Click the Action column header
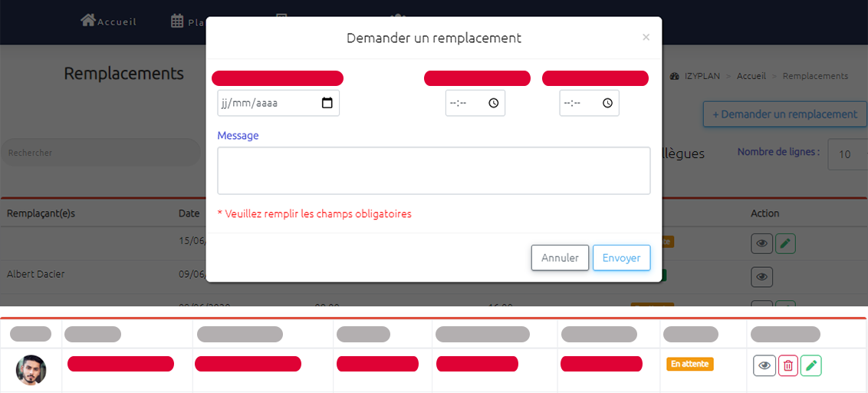This screenshot has height=393, width=868. click(x=765, y=213)
